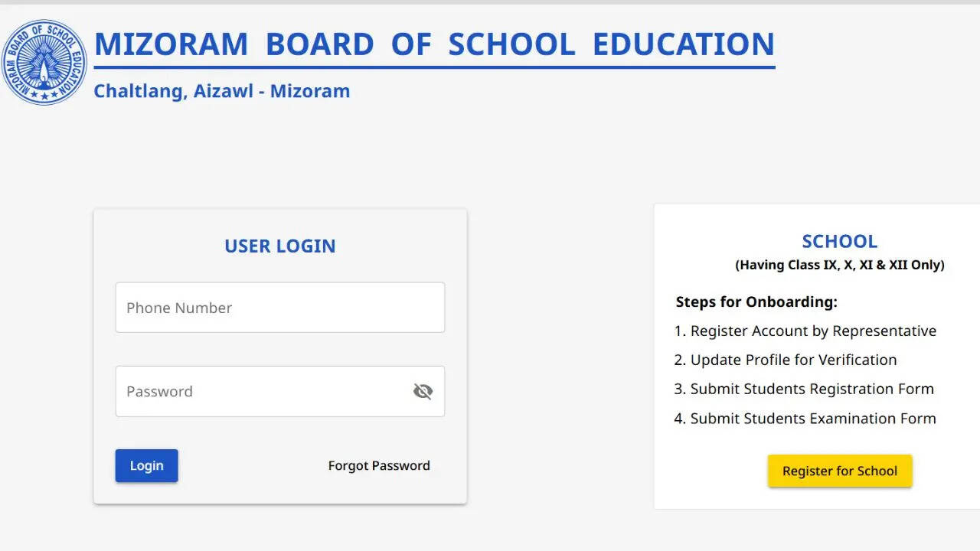Click the Mizoram Board of School Education title
Screen dimensions: 980x551
click(x=434, y=44)
